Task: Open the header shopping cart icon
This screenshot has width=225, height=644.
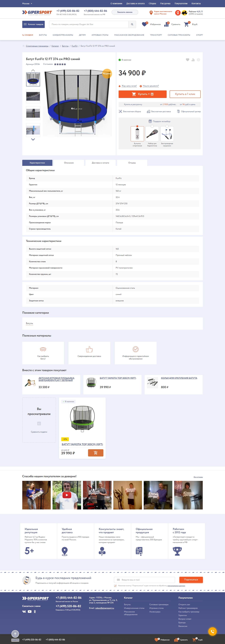Action: click(x=186, y=24)
